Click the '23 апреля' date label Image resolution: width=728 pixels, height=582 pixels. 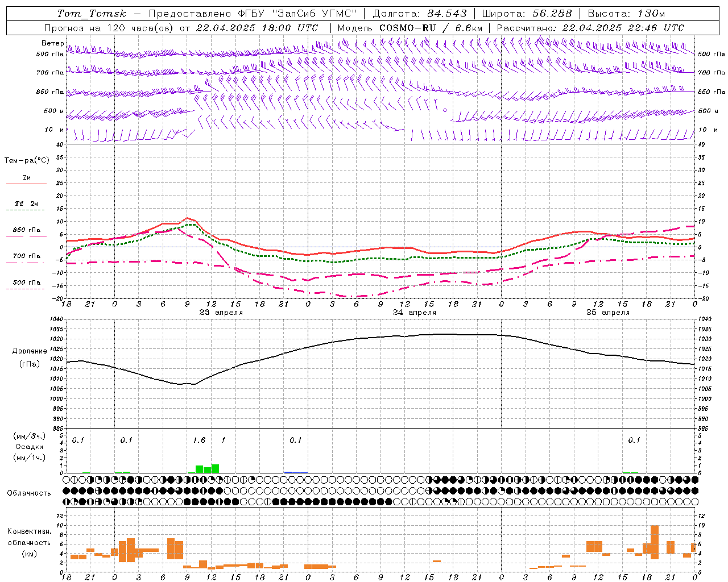pyautogui.click(x=221, y=313)
